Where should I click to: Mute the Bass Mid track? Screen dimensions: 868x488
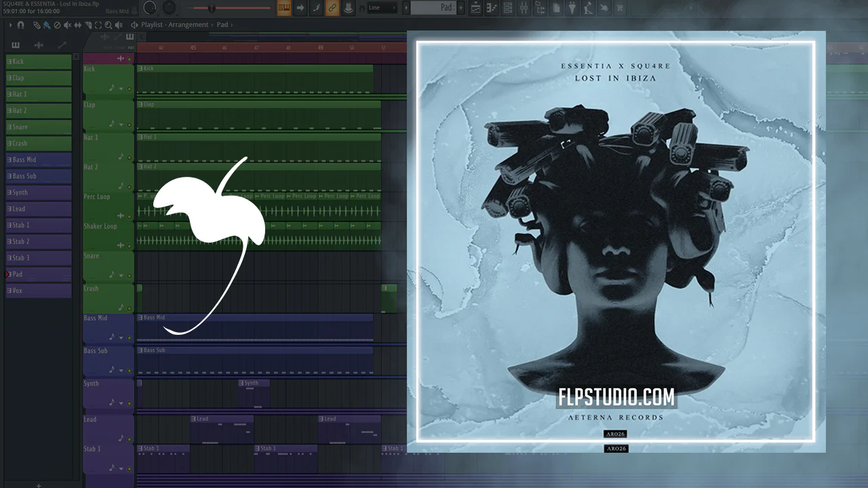coord(130,338)
